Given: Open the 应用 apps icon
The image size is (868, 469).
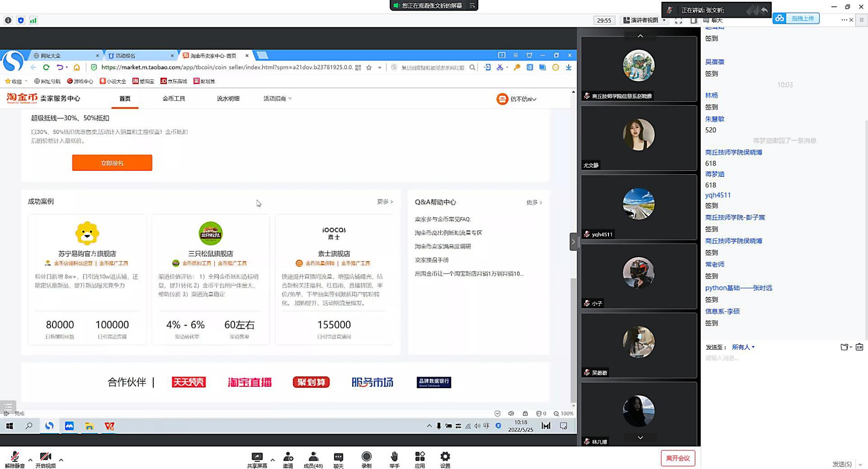Looking at the screenshot, I should pos(420,459).
